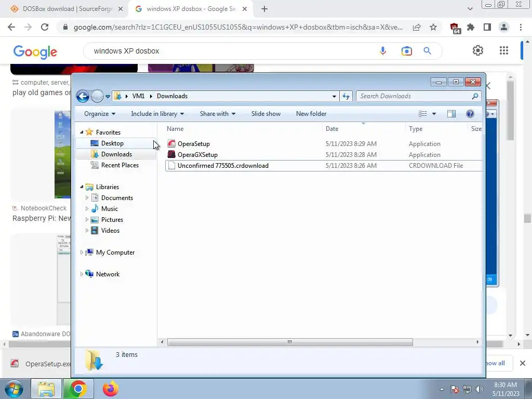Expand the Pictures library node

tap(87, 220)
